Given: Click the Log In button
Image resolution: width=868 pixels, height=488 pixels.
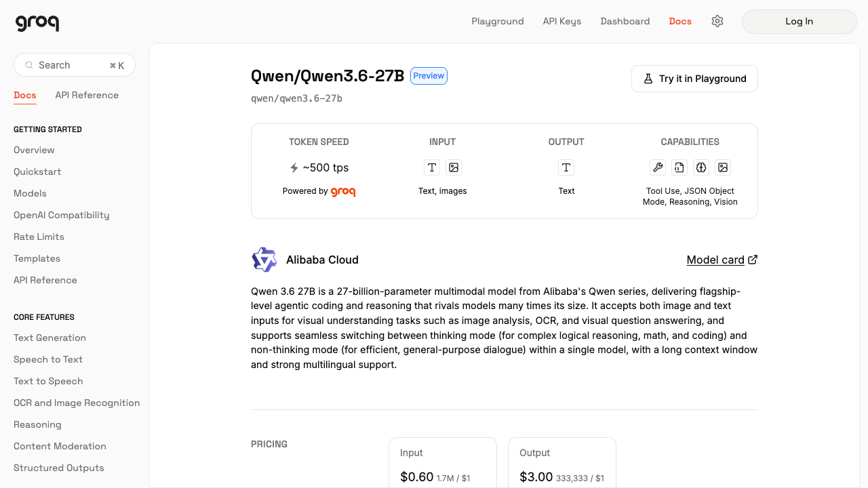Looking at the screenshot, I should point(800,22).
